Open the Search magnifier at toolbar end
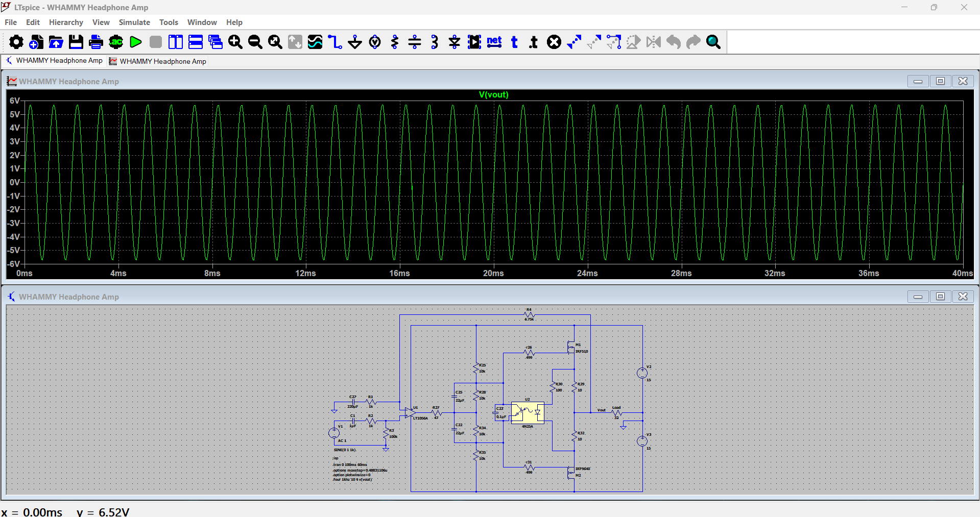 (x=713, y=42)
